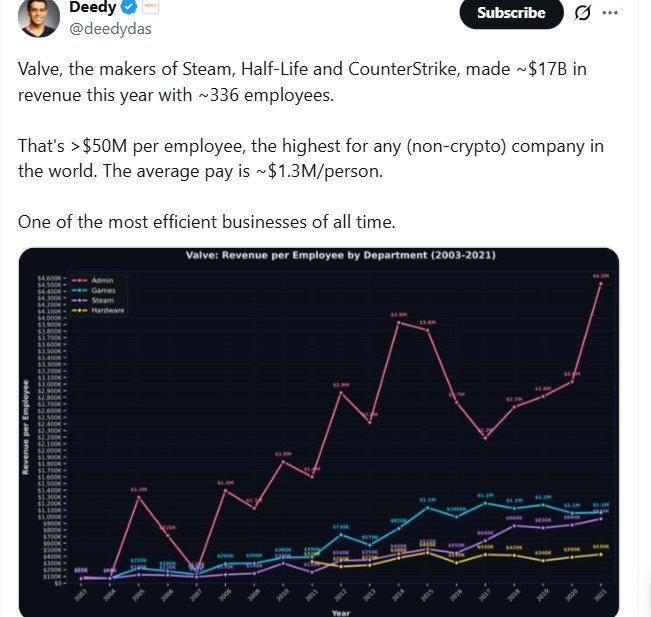The height and width of the screenshot is (617, 651).
Task: Open the Valve revenue chart image
Action: 318,430
